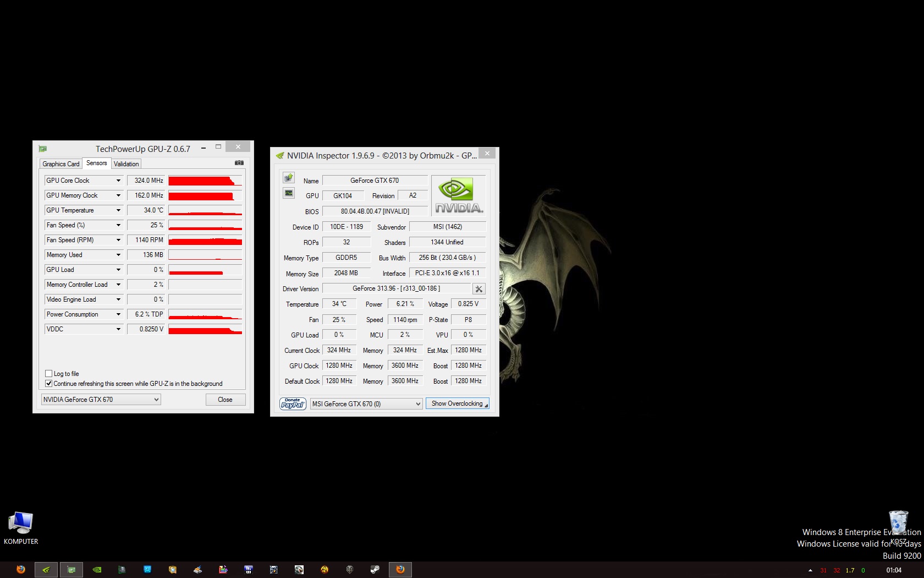Click the 6.2 % TDP value

146,314
